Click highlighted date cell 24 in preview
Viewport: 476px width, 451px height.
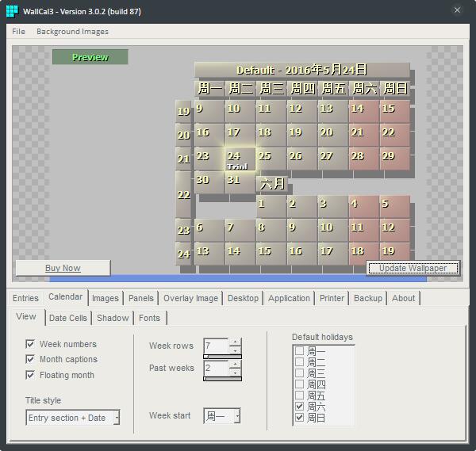click(x=240, y=159)
